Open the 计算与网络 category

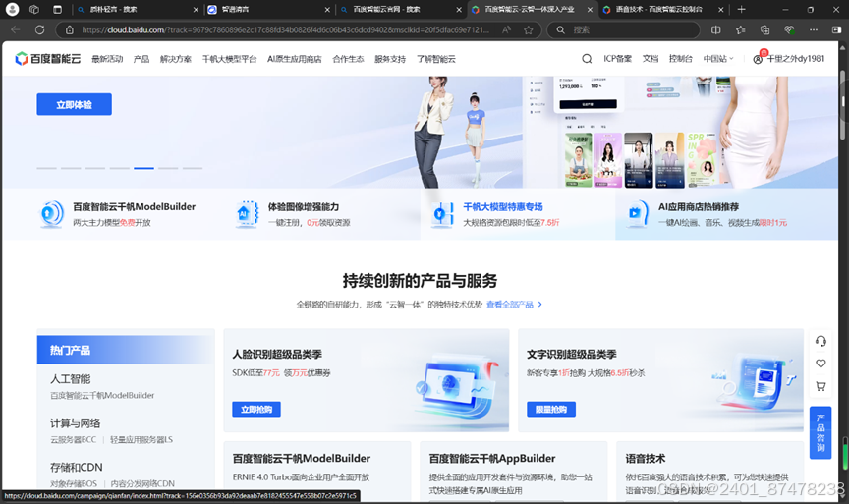tap(76, 423)
